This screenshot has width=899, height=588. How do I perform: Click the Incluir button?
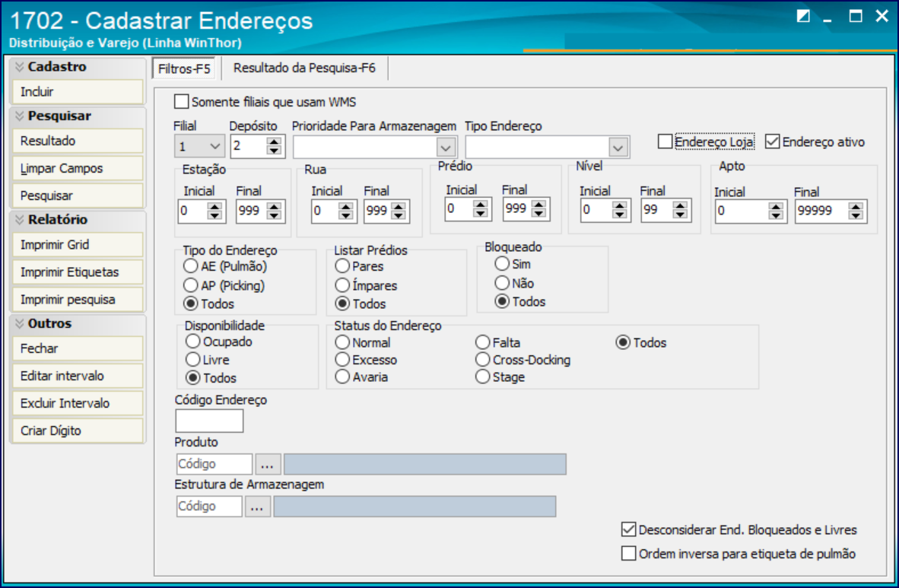coord(78,92)
